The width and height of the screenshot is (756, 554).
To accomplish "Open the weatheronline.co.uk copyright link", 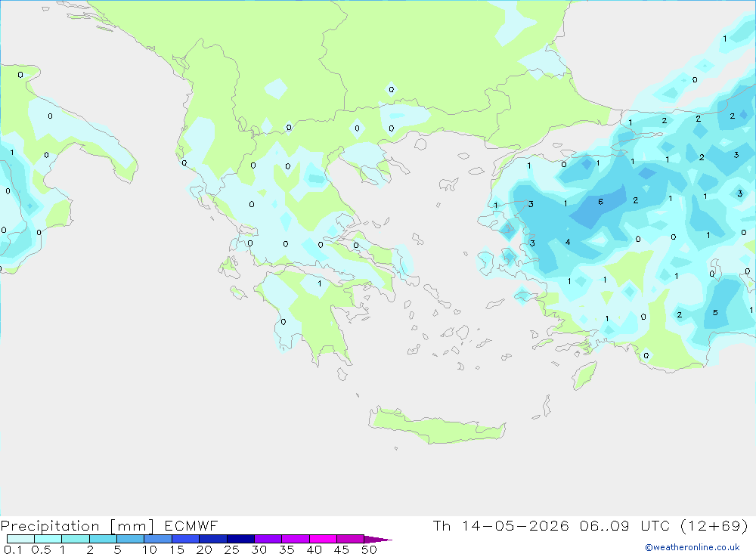I will point(692,547).
